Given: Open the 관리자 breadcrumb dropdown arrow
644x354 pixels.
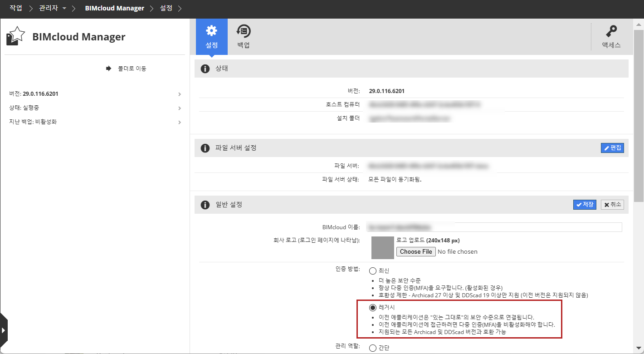Looking at the screenshot, I should pyautogui.click(x=64, y=9).
